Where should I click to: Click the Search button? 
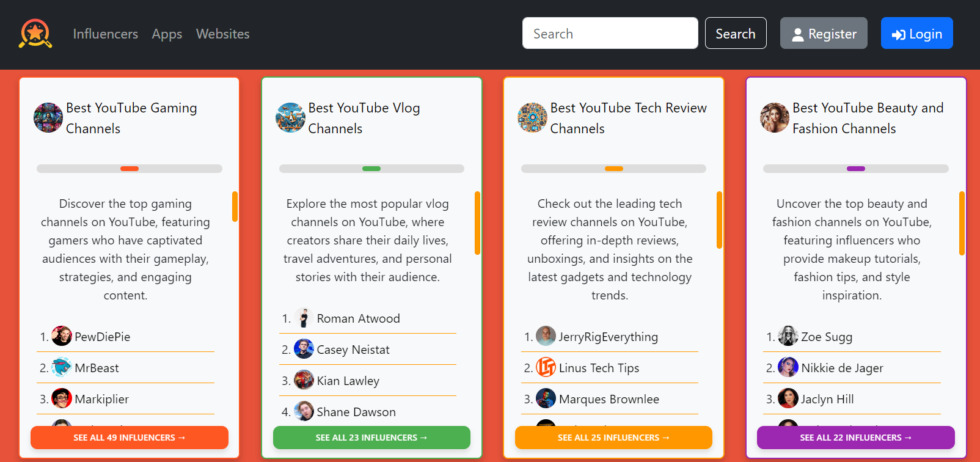tap(736, 33)
